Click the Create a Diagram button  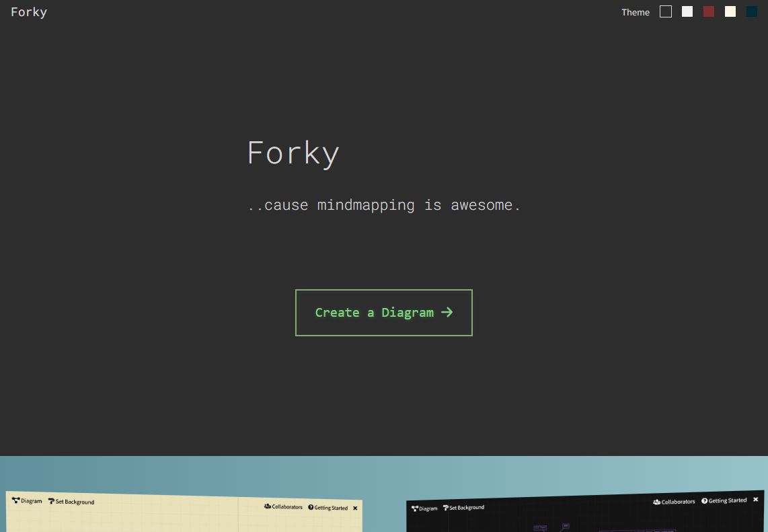(383, 313)
